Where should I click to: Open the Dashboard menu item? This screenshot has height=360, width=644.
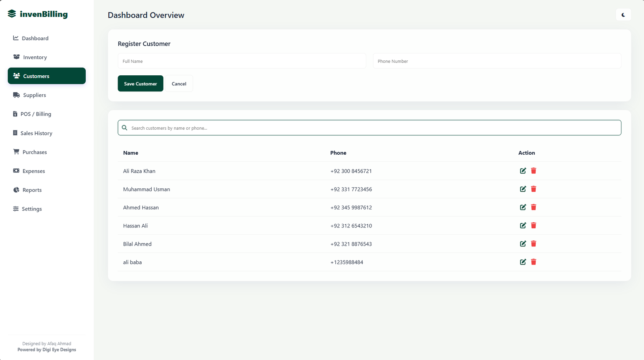[35, 38]
